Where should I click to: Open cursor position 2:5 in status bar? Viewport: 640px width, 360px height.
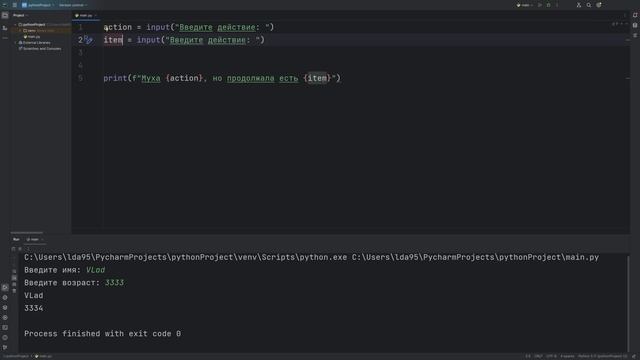tap(528, 356)
